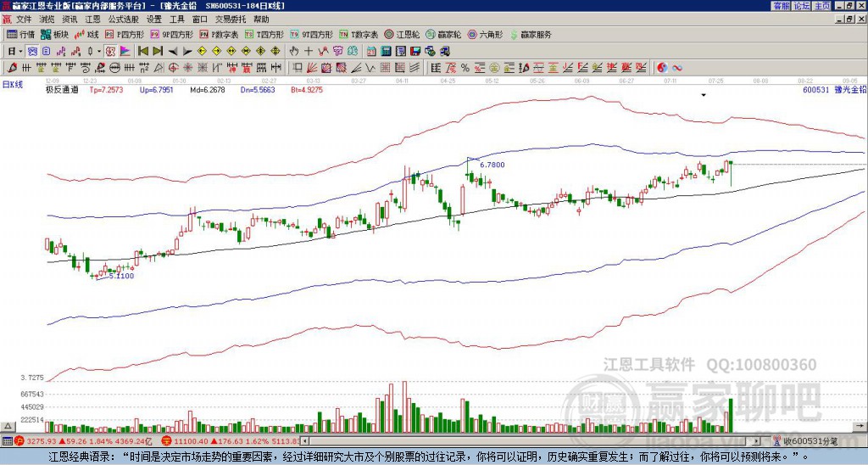Open the 交易委托 menu

[x=231, y=20]
